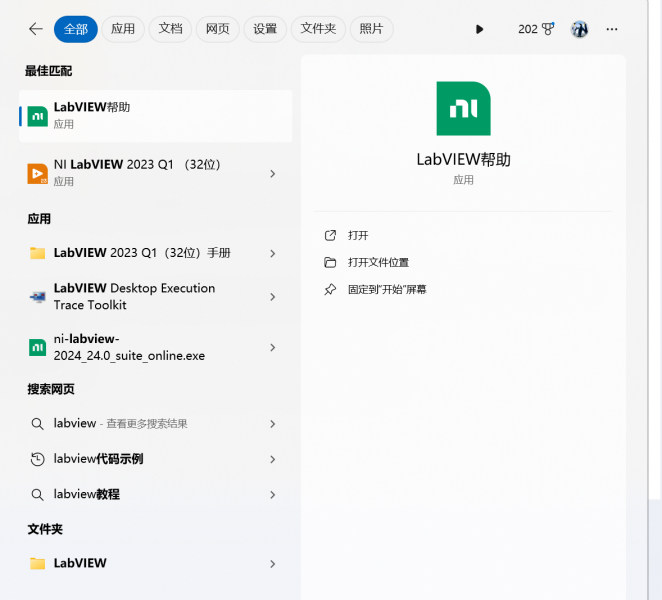
Task: Click the folder icon next to 打开文件位置
Action: click(x=330, y=262)
